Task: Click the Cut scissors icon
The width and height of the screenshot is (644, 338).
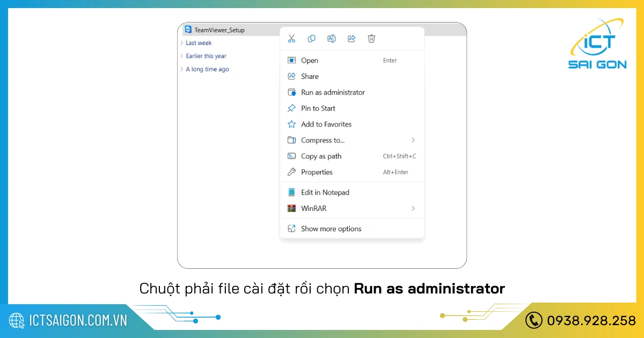Action: 291,39
